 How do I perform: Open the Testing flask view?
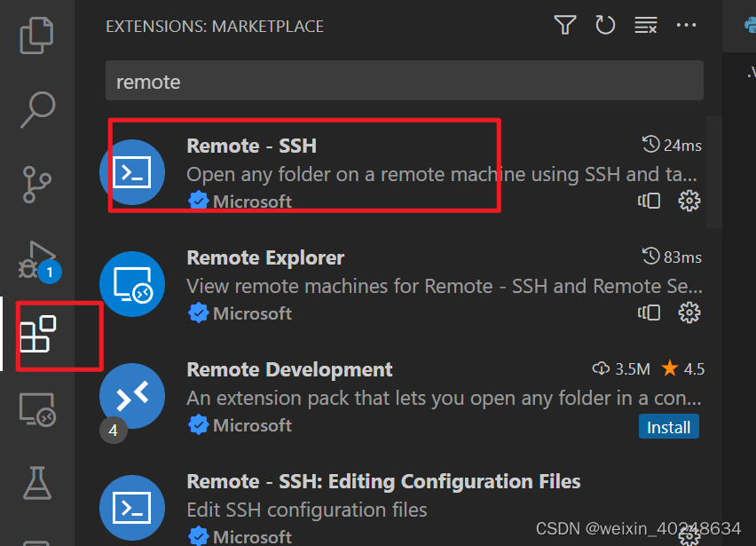[x=37, y=483]
